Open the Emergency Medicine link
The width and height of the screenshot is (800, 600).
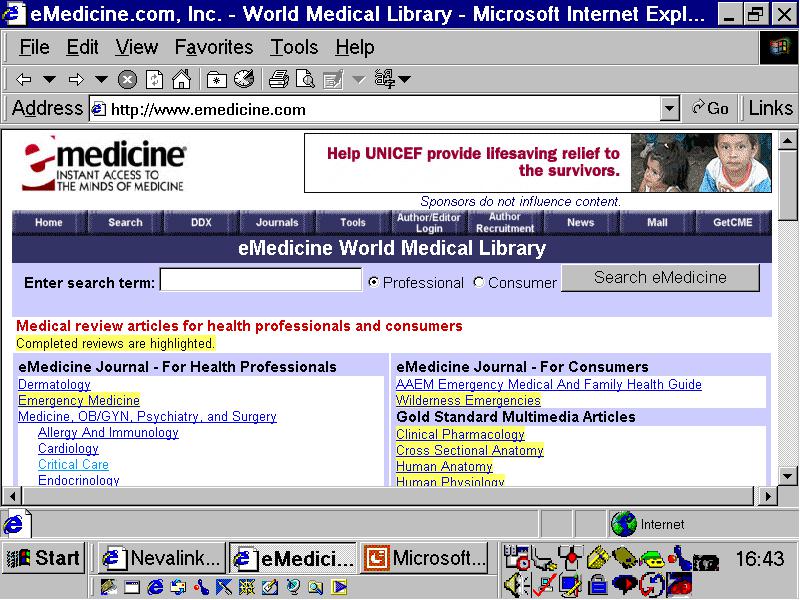[79, 400]
